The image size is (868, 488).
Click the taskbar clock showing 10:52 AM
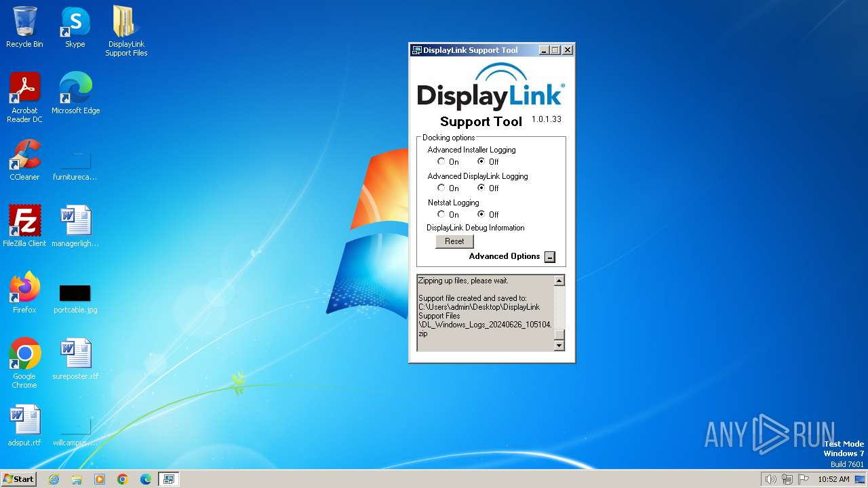(x=833, y=479)
